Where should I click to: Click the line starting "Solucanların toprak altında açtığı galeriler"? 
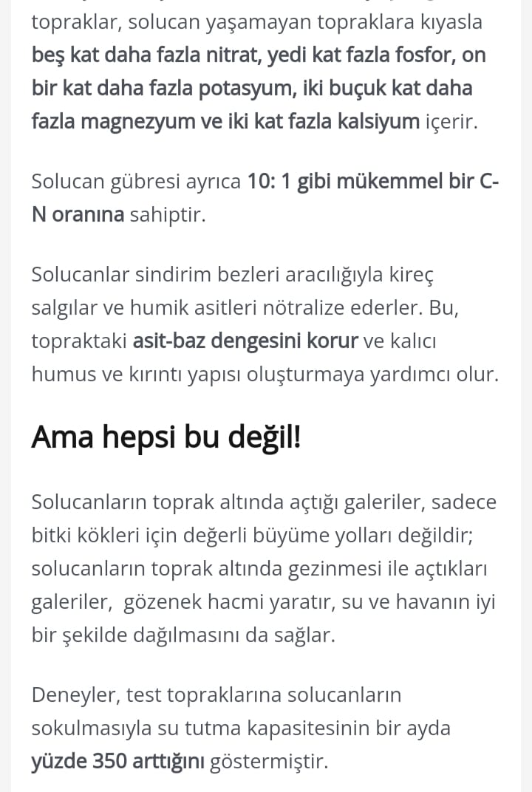[264, 502]
